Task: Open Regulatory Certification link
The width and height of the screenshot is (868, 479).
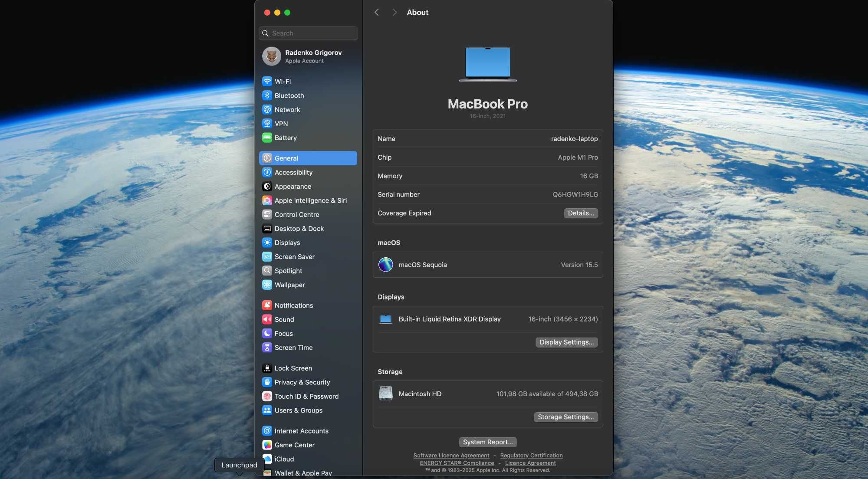Action: (531, 456)
